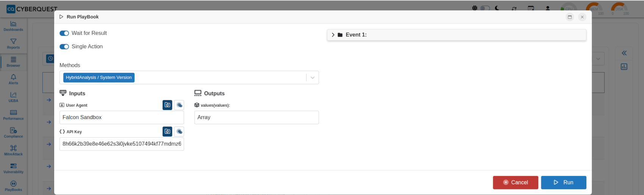This screenshot has height=195, width=644.
Task: Toggle the Wait for Result switch
Action: [64, 33]
